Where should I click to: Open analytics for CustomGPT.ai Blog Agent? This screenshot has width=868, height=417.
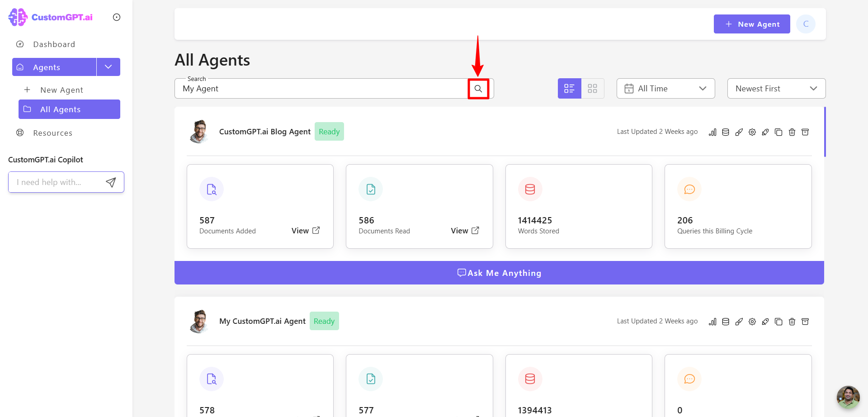pos(712,132)
